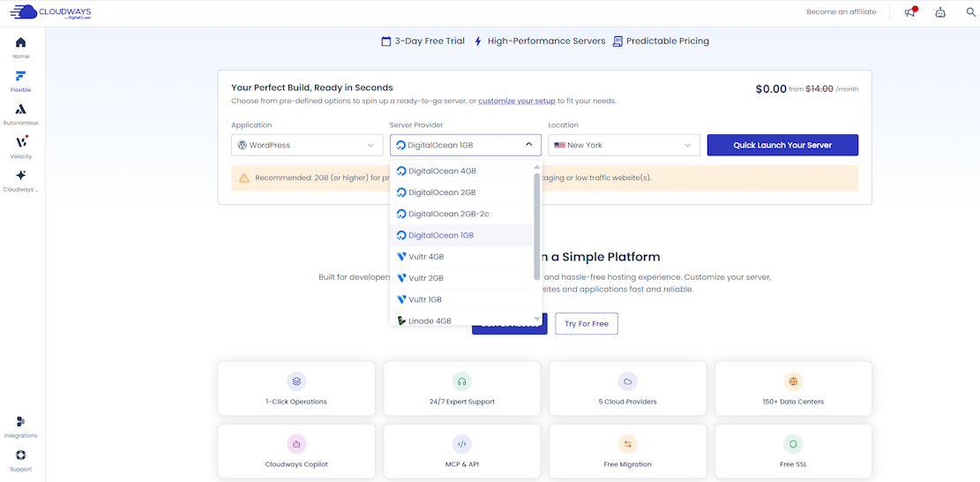Image resolution: width=980 pixels, height=482 pixels.
Task: Select Vultr 4GB option
Action: (x=461, y=256)
